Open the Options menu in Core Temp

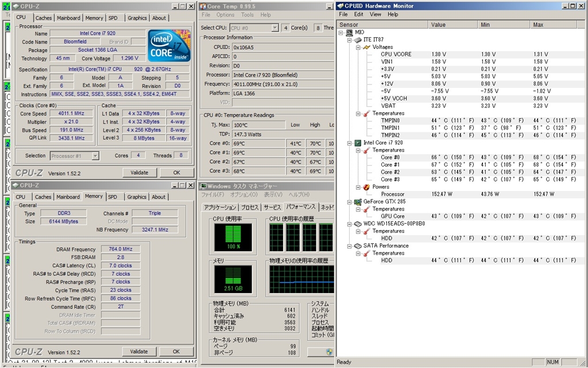point(225,15)
